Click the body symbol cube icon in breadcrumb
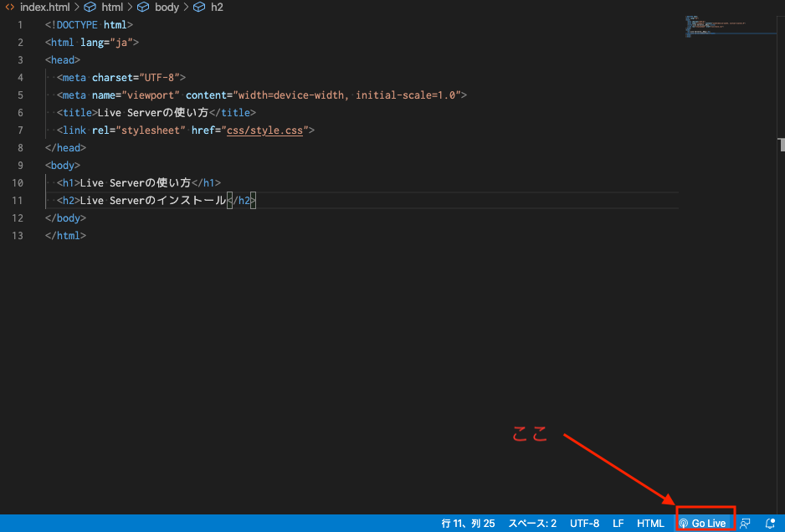The width and height of the screenshot is (785, 532). 142,7
